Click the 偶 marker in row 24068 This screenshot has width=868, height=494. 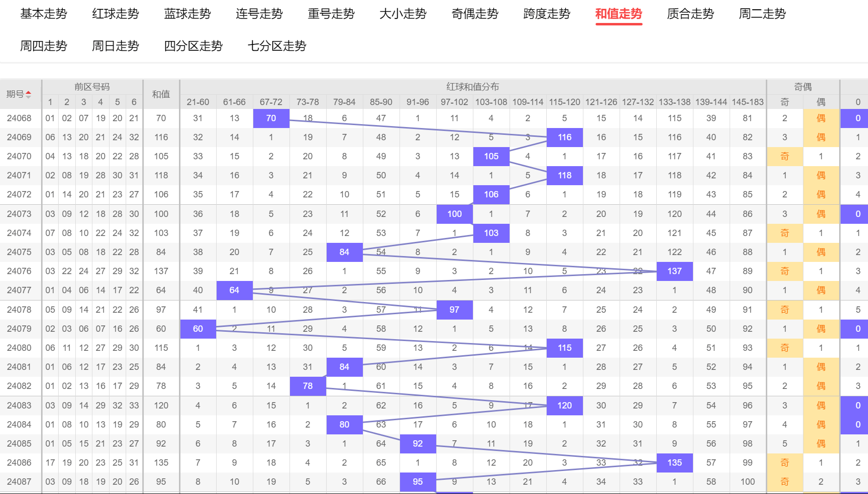[x=821, y=118]
